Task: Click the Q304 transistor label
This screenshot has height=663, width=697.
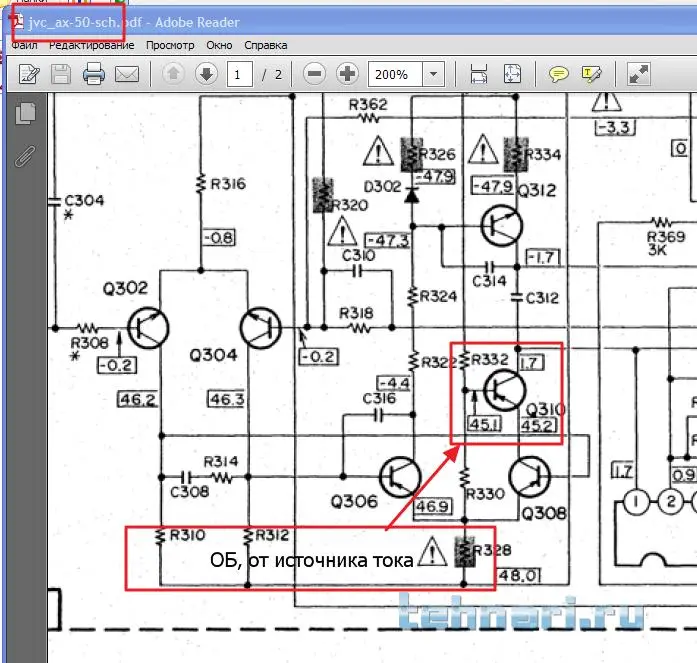Action: pyautogui.click(x=213, y=355)
